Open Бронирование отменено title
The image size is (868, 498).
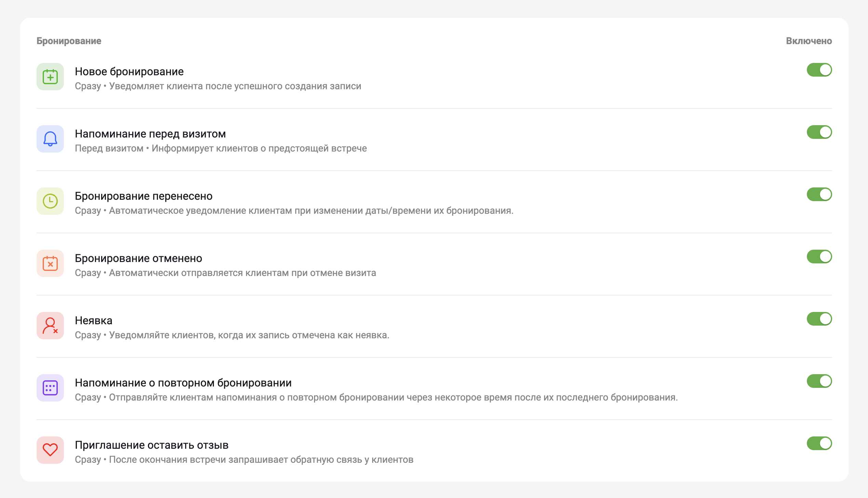click(x=138, y=258)
